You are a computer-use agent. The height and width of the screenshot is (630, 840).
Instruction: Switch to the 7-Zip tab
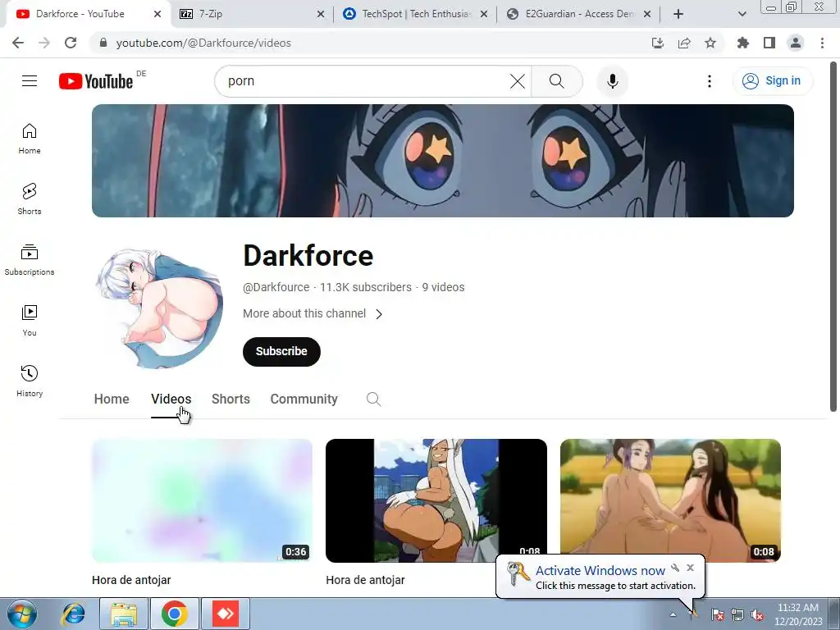(252, 14)
